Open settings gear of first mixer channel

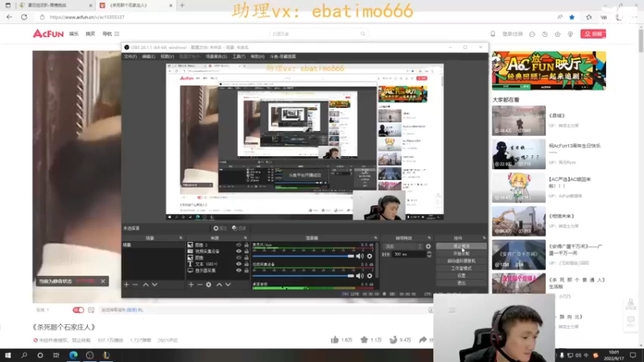point(369,256)
